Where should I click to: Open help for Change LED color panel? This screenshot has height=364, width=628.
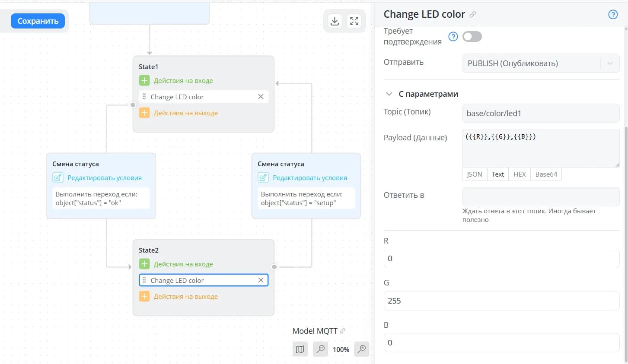tap(613, 14)
